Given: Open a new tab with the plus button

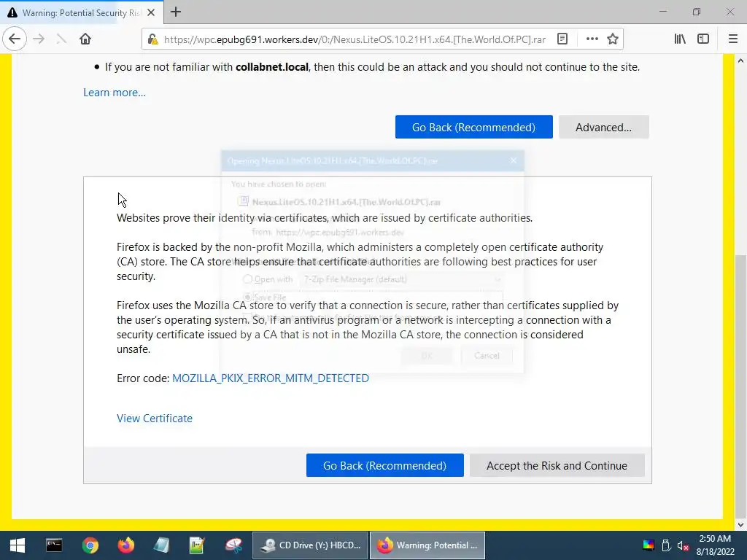Looking at the screenshot, I should click(176, 12).
